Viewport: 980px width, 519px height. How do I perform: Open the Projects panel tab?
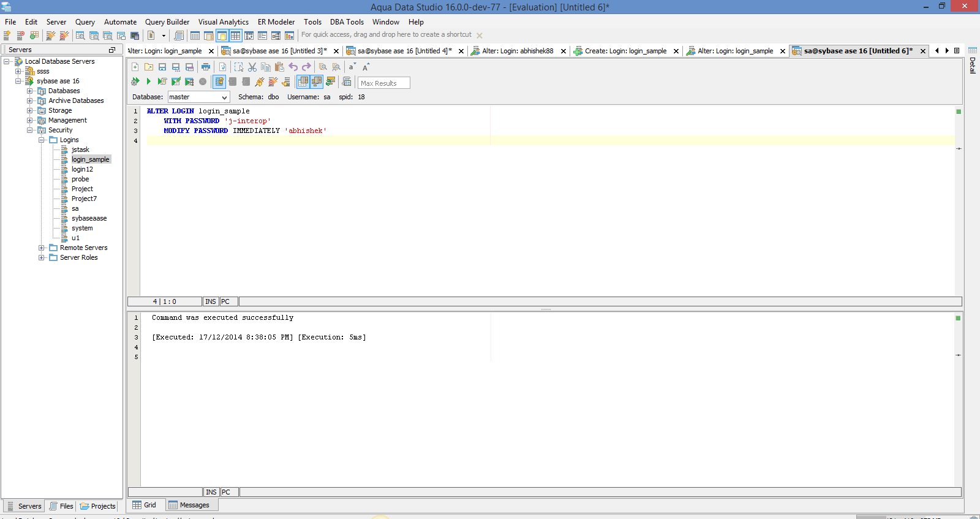(98, 506)
